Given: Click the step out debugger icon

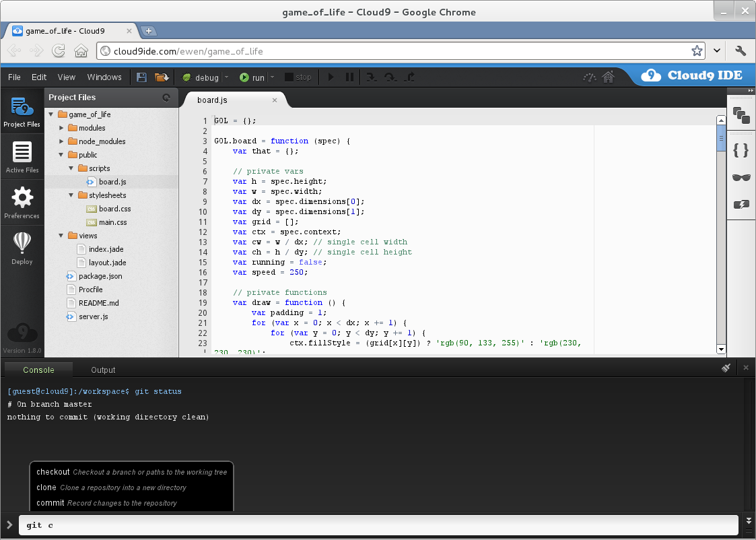Looking at the screenshot, I should click(409, 77).
